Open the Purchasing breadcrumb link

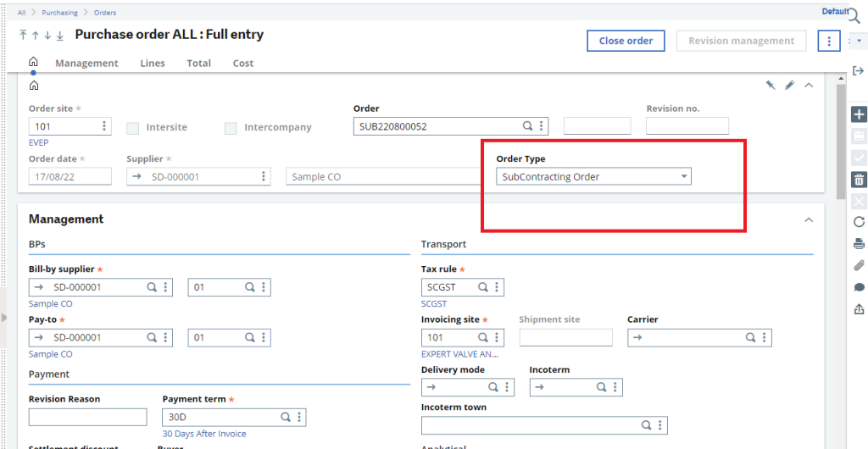pos(60,12)
